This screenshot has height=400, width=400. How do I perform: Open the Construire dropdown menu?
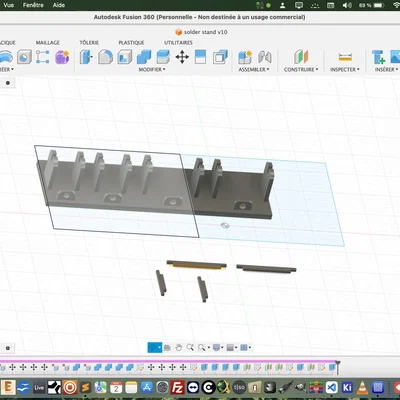tap(301, 69)
